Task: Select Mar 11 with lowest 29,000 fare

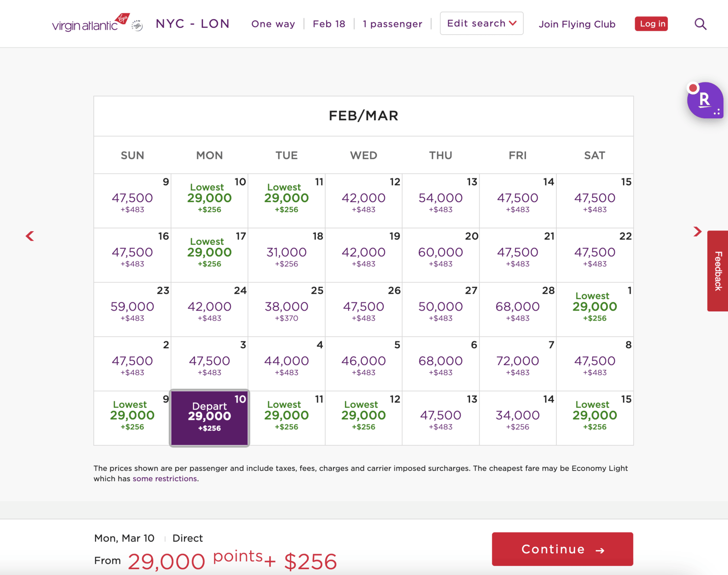Action: (286, 417)
